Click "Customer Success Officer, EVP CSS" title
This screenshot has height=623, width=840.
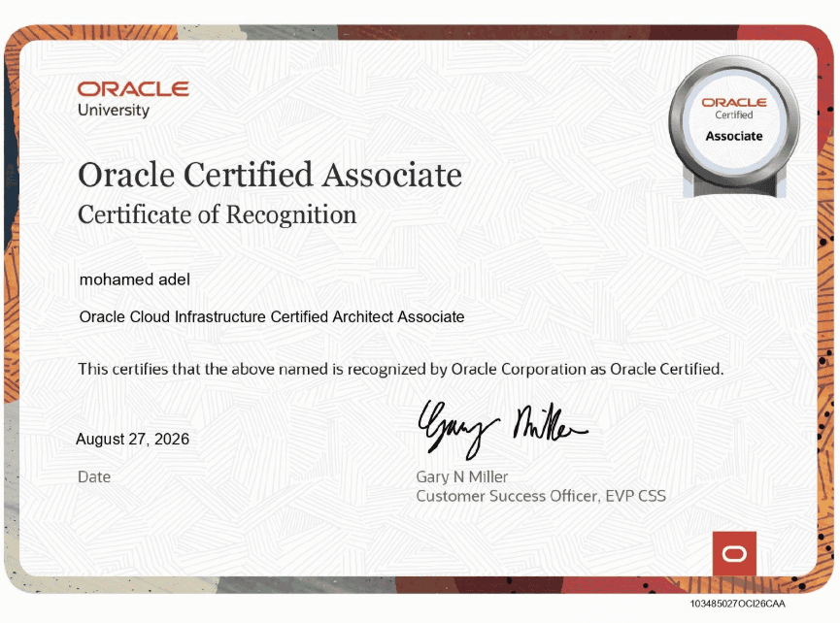point(541,496)
